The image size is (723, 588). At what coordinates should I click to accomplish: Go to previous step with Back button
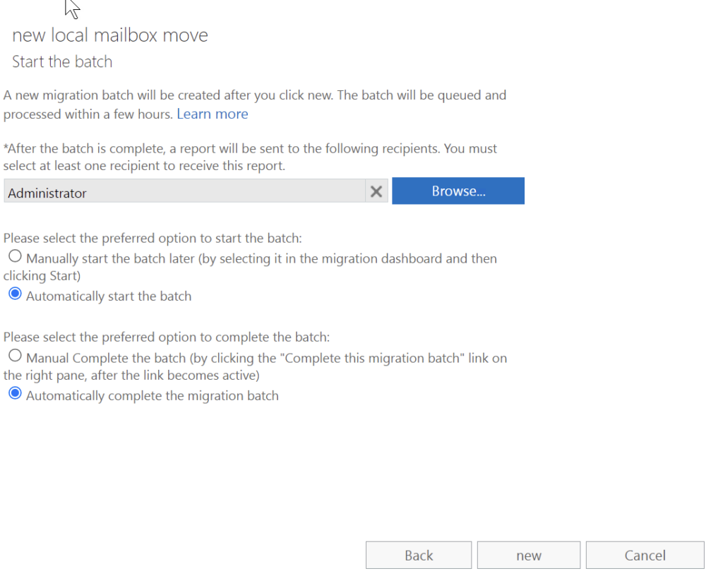pyautogui.click(x=419, y=556)
